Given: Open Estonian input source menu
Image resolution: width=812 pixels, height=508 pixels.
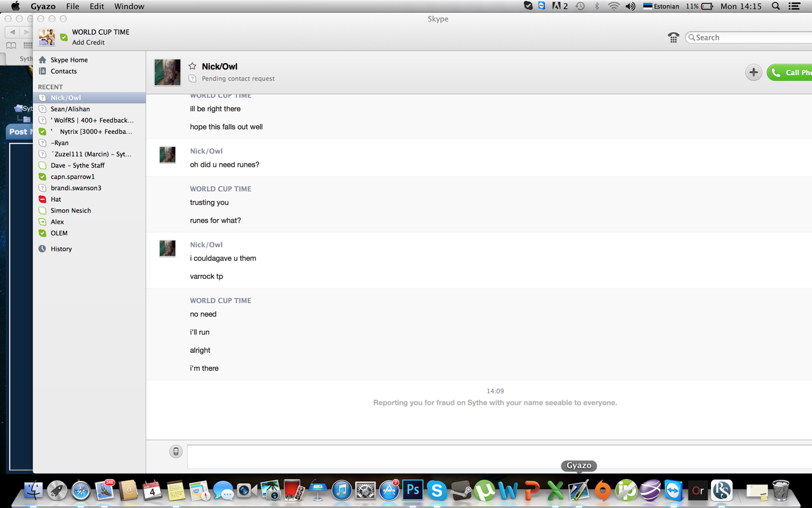Looking at the screenshot, I should pyautogui.click(x=661, y=6).
